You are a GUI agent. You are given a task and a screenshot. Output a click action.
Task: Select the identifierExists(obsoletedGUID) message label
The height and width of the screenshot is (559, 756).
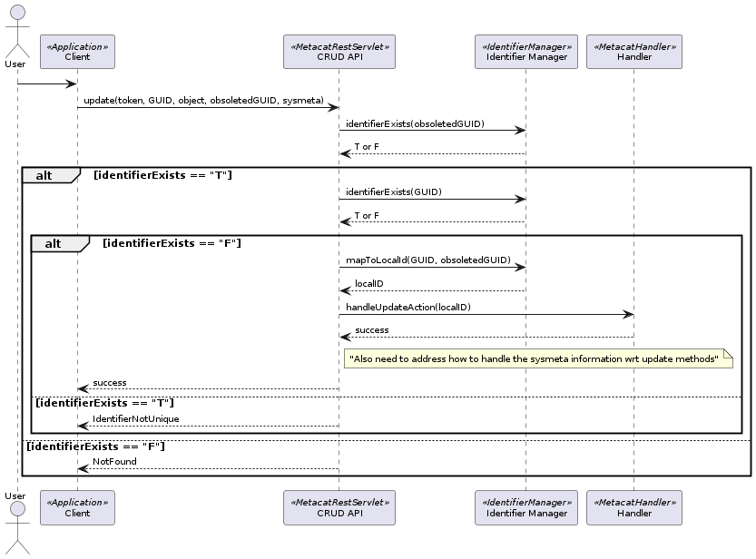point(415,123)
